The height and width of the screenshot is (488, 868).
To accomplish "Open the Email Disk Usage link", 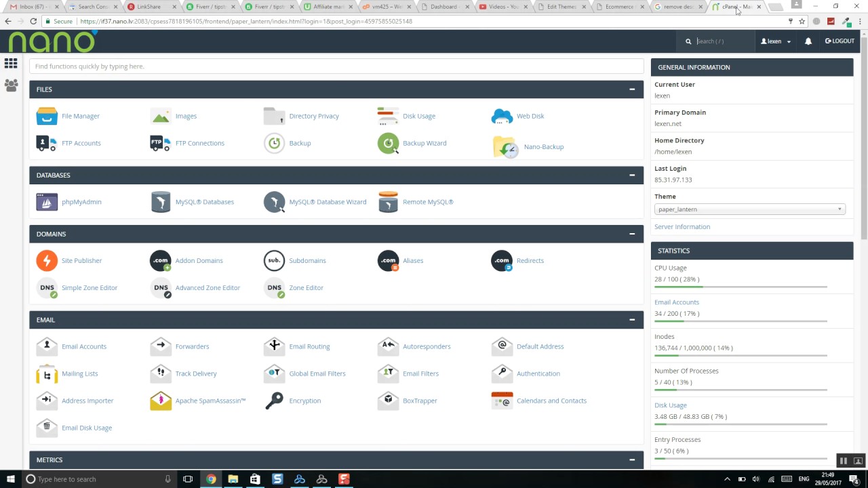I will (87, 428).
